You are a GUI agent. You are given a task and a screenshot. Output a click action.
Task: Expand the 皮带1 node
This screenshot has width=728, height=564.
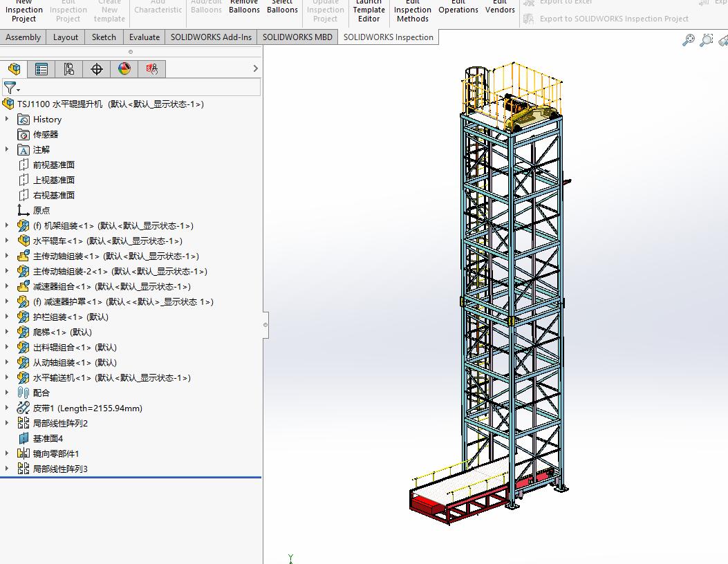point(6,408)
